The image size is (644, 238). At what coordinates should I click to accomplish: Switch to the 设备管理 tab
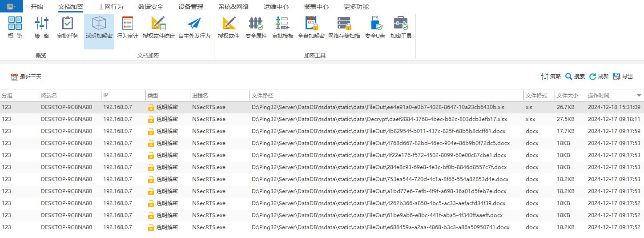[191, 7]
